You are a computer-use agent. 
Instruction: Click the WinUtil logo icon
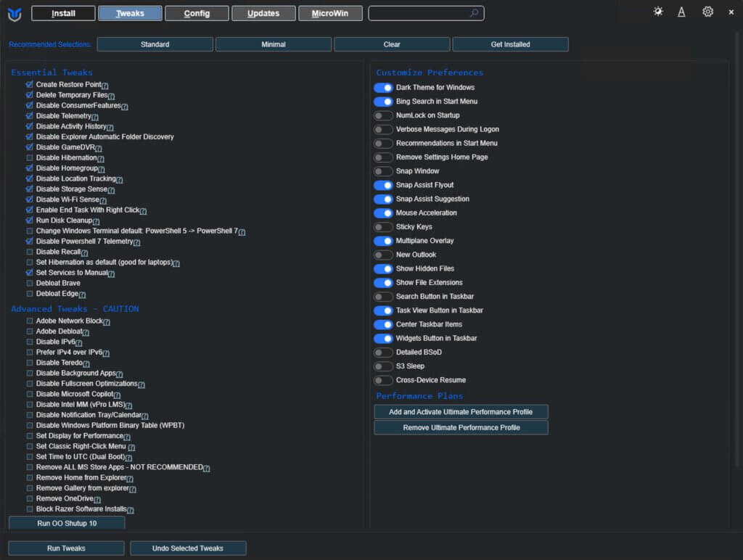15,14
